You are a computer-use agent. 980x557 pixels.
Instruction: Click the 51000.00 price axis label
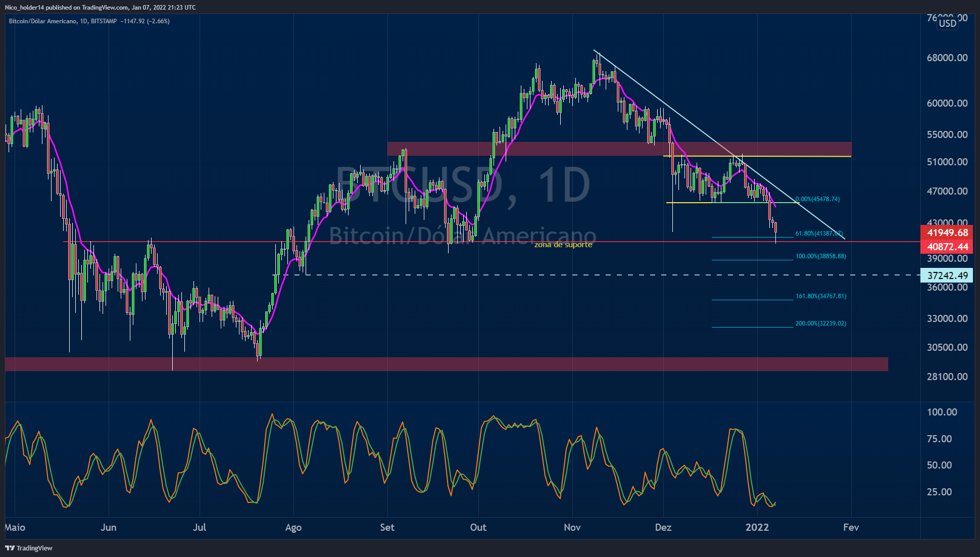click(947, 162)
